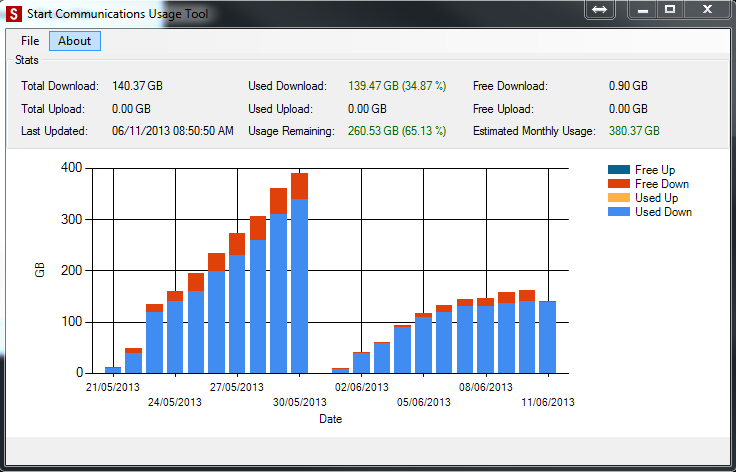Click the 100 y-axis value

pyautogui.click(x=71, y=322)
